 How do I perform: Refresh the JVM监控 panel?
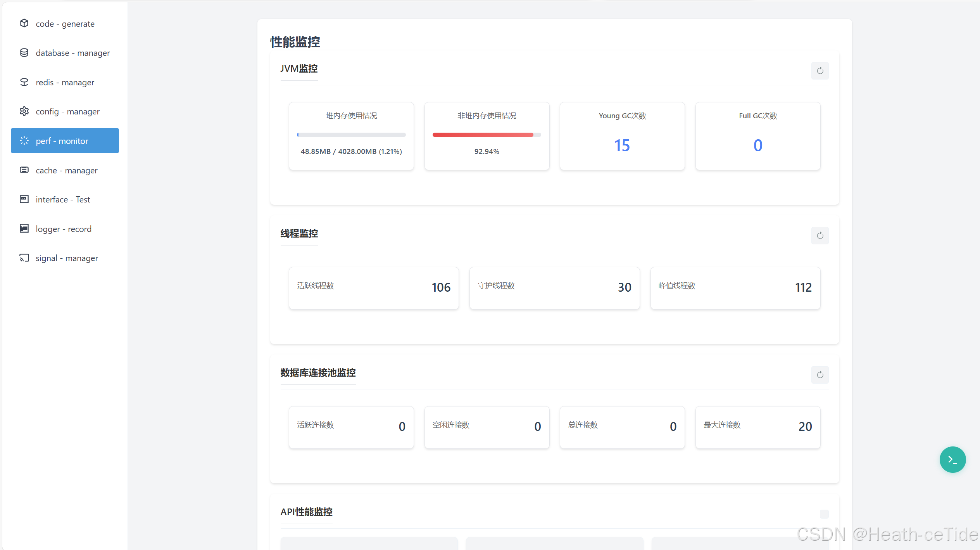click(820, 71)
